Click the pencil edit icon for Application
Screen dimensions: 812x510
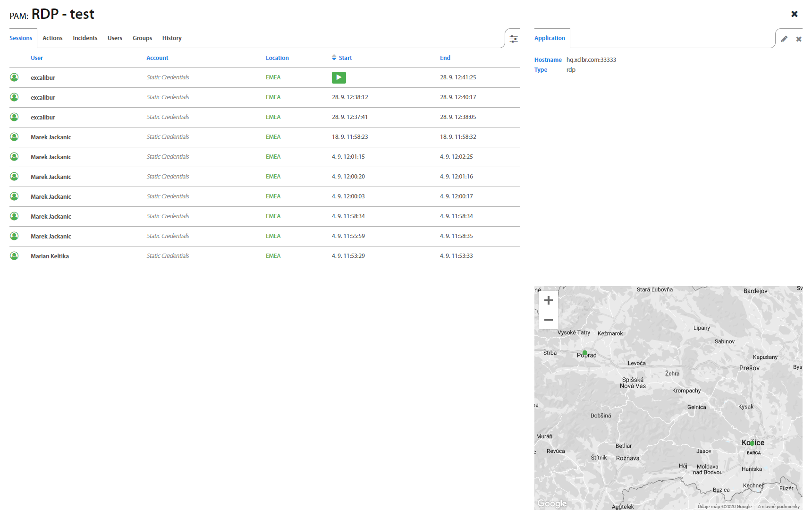point(784,39)
